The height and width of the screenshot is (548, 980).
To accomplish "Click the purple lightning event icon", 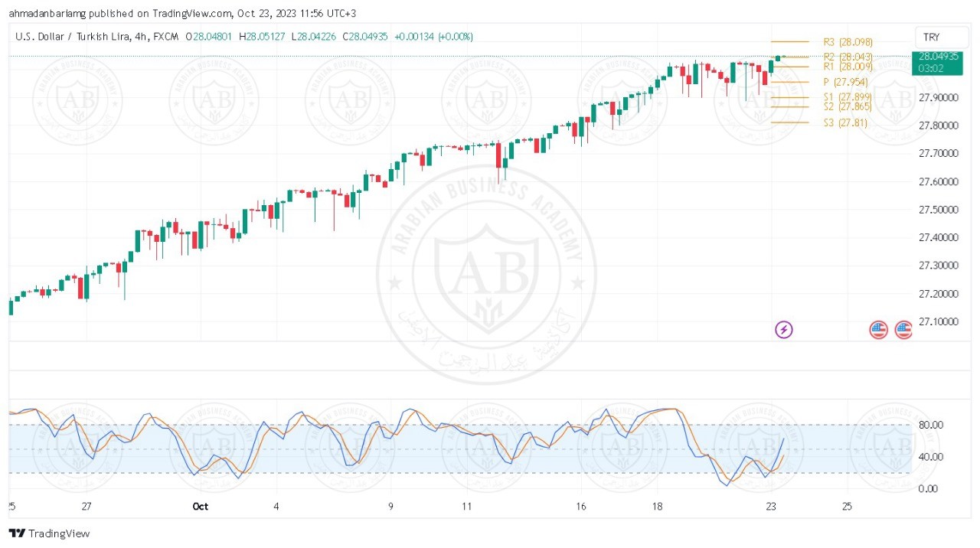I will (x=784, y=330).
